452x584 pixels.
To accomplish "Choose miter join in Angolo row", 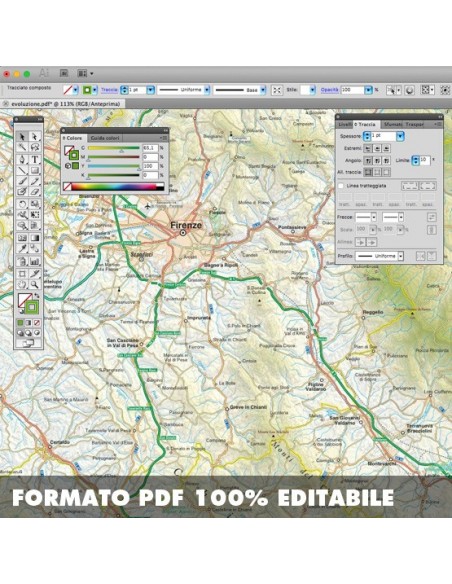I will pyautogui.click(x=368, y=161).
